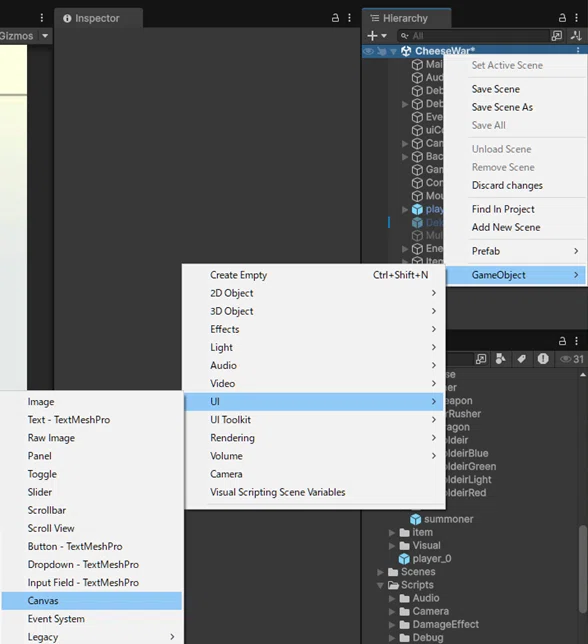Image resolution: width=588 pixels, height=644 pixels.
Task: Expand the Visual folder
Action: (x=392, y=546)
